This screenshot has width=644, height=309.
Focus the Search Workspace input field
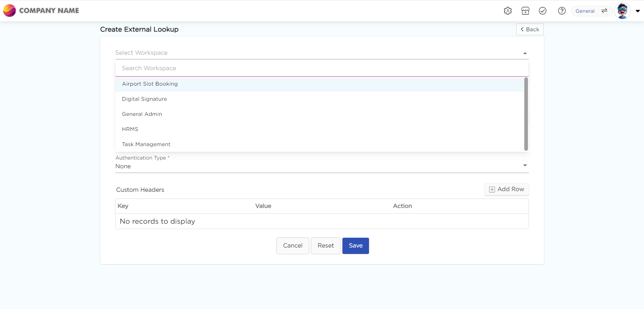click(x=322, y=68)
